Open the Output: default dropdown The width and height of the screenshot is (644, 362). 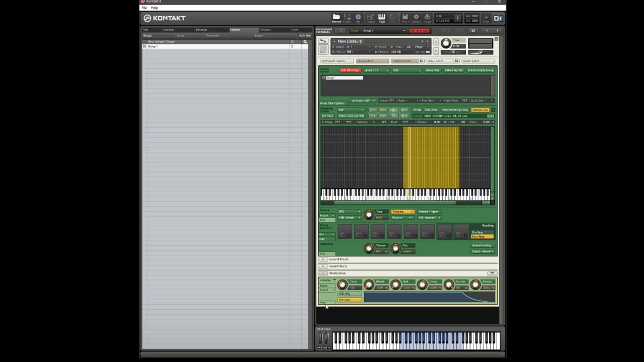482,251
